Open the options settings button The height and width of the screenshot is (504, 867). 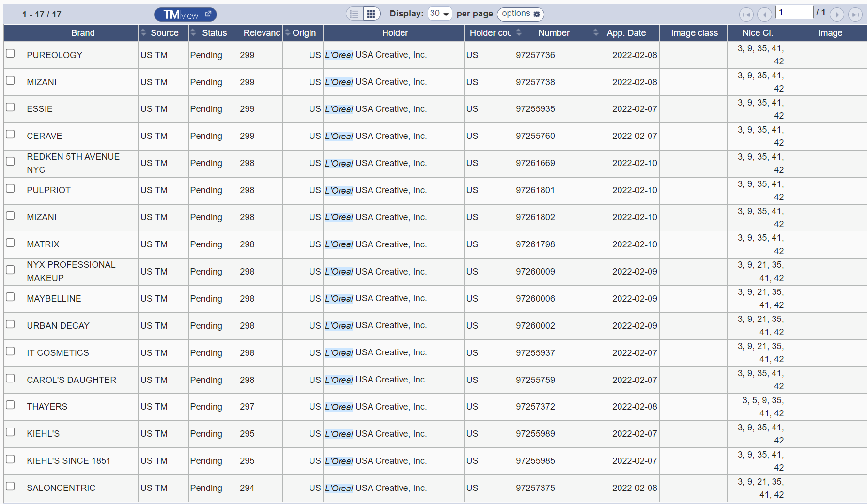click(521, 14)
